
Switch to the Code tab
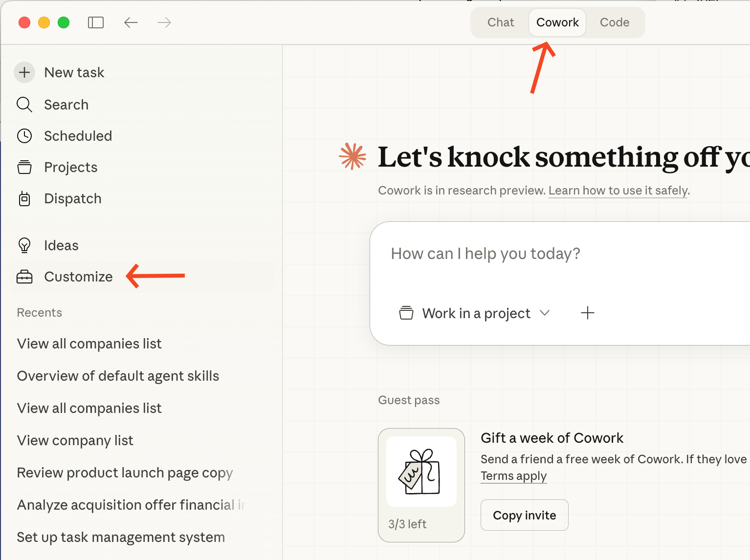point(615,22)
